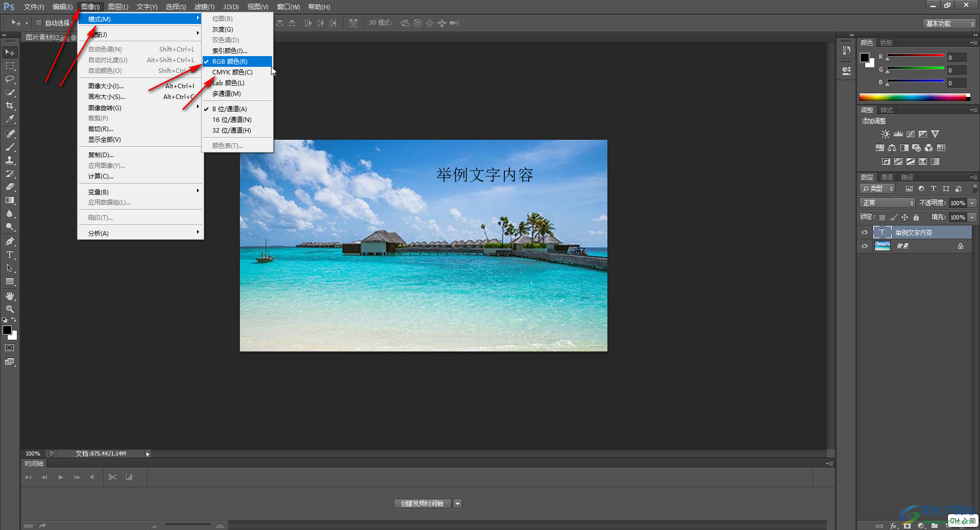980x530 pixels.
Task: Expand the status bar info arrow
Action: [148, 454]
